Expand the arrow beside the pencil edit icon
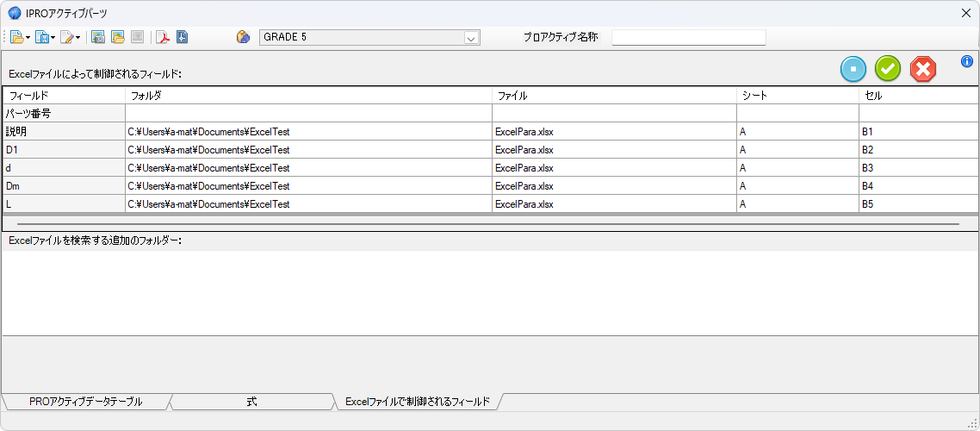The width and height of the screenshot is (980, 431). 78,38
